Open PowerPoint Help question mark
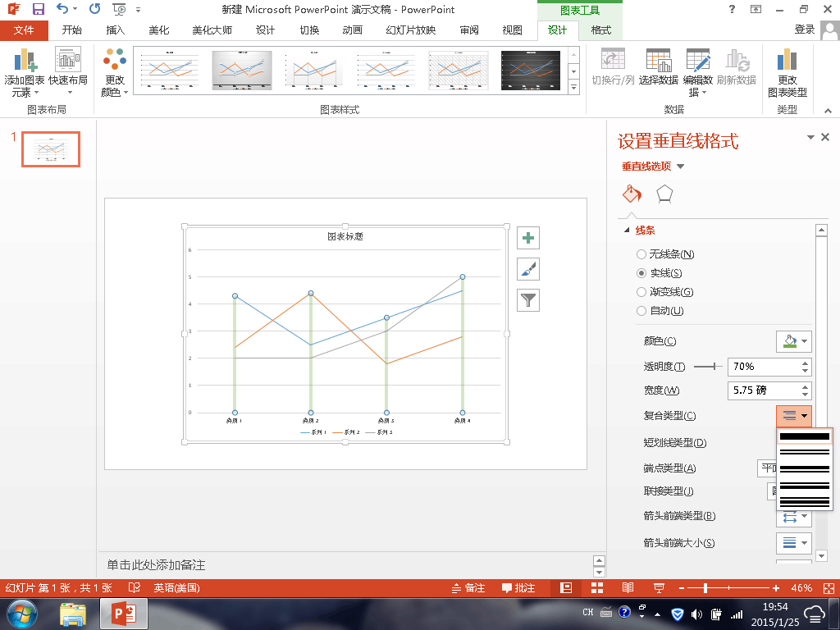The height and width of the screenshot is (630, 840). point(732,9)
